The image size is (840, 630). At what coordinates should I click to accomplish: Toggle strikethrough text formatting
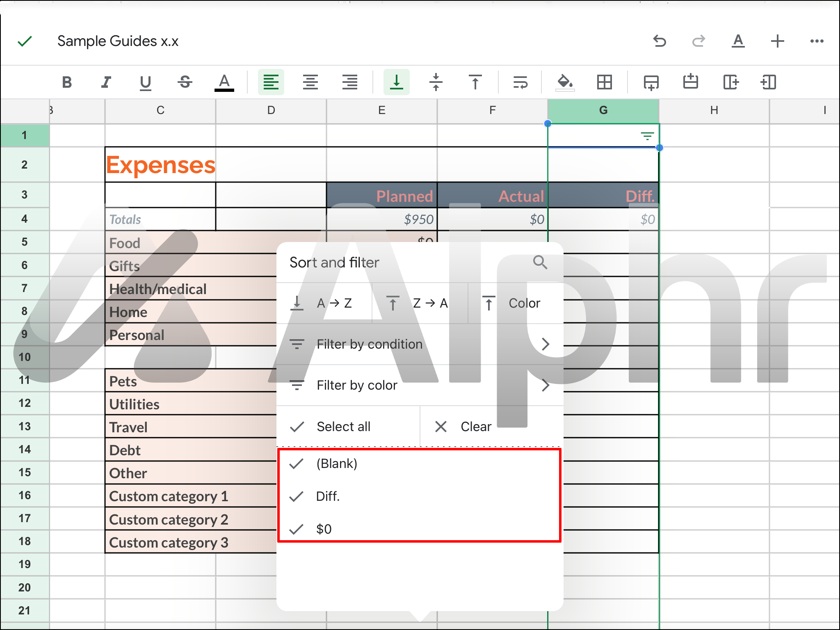(185, 82)
